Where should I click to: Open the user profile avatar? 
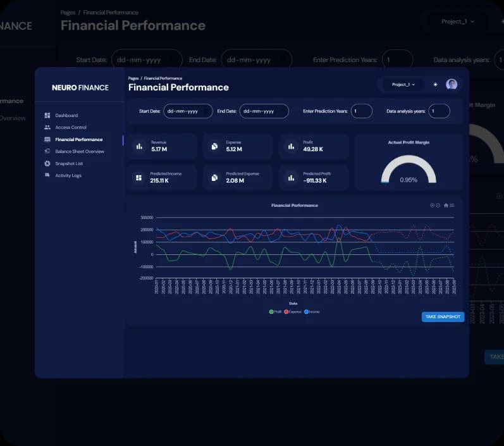[452, 84]
